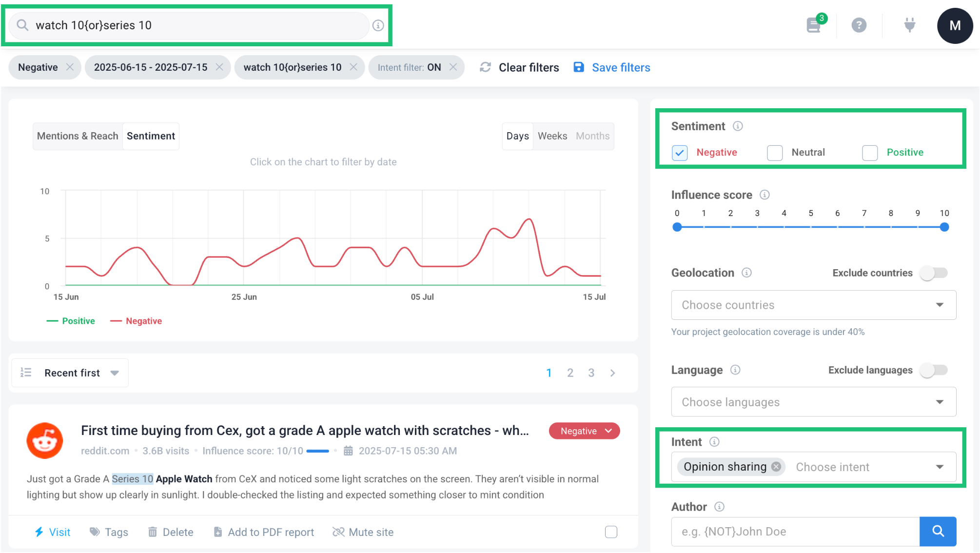Click the reddit.com source link
Viewport: 980px width, 553px height.
point(105,451)
